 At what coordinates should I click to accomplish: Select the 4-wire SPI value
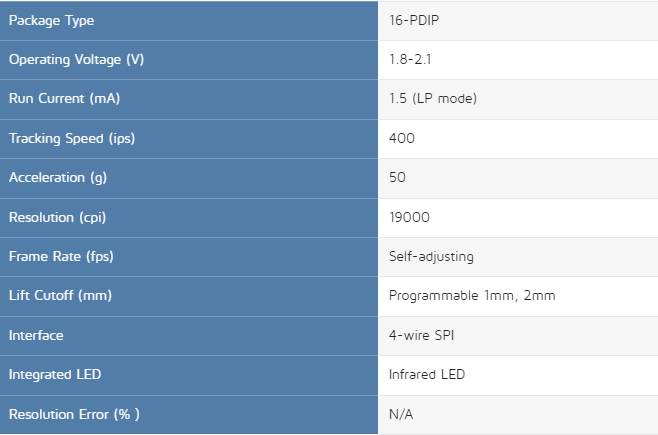click(421, 335)
